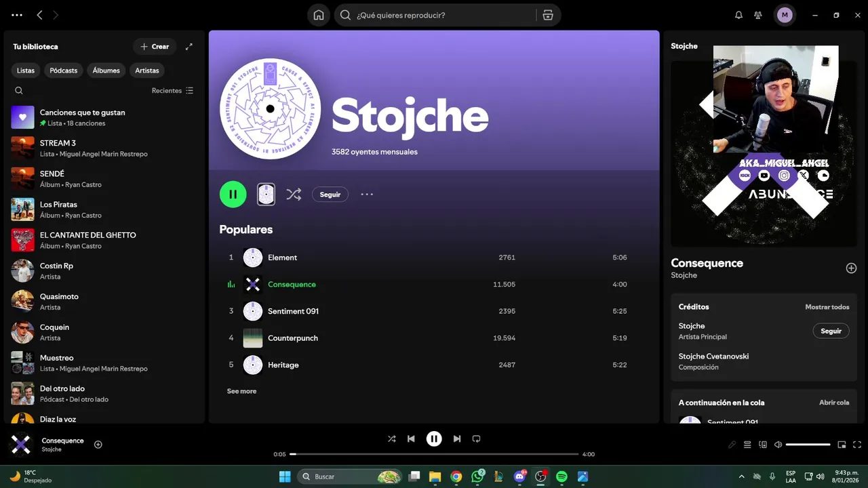Click See more under popular tracks

click(241, 391)
